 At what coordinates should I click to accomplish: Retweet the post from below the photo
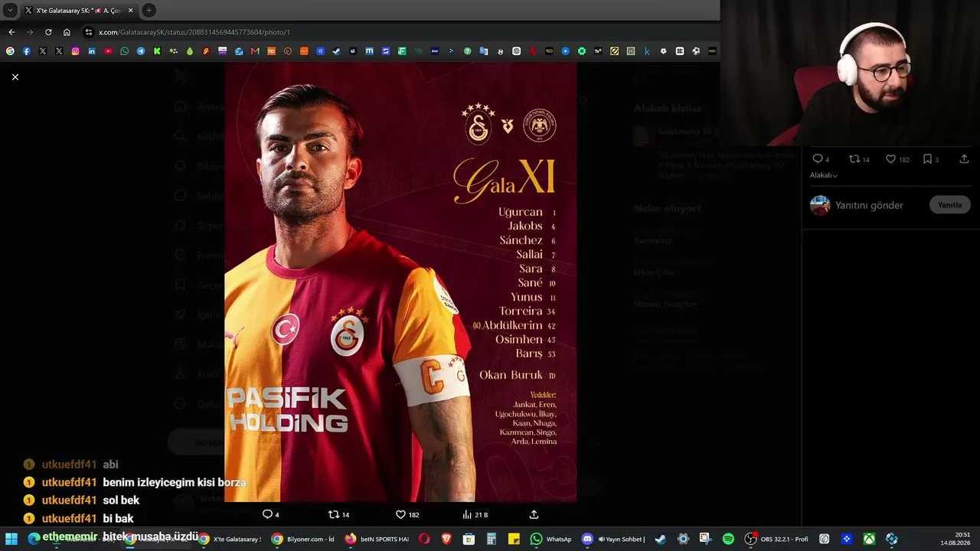(338, 514)
